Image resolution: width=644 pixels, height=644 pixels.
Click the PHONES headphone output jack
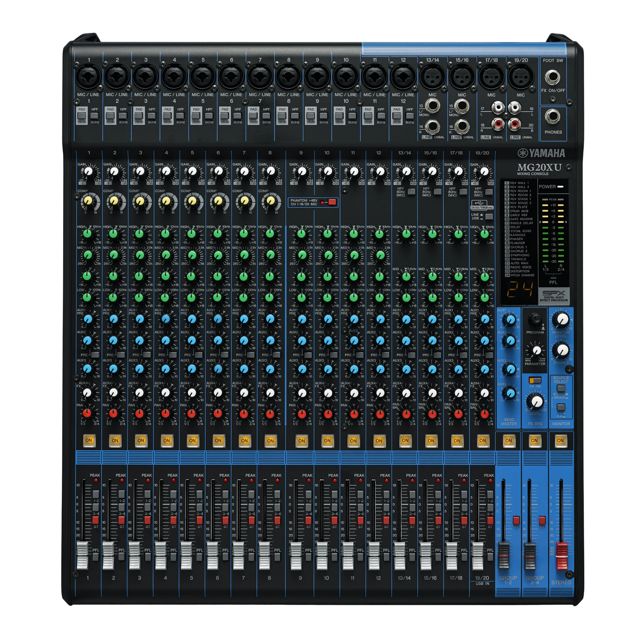pos(552,117)
